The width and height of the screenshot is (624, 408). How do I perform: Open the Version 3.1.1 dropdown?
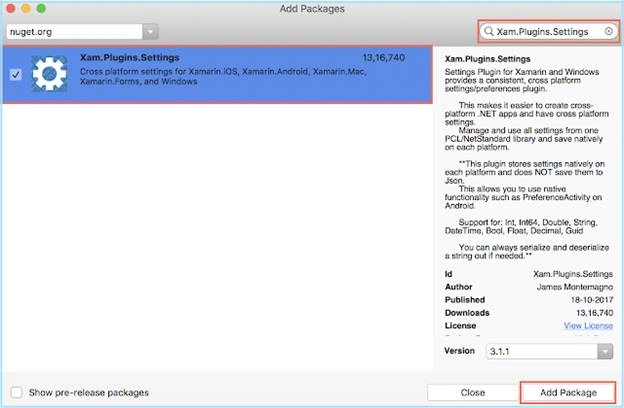(605, 351)
